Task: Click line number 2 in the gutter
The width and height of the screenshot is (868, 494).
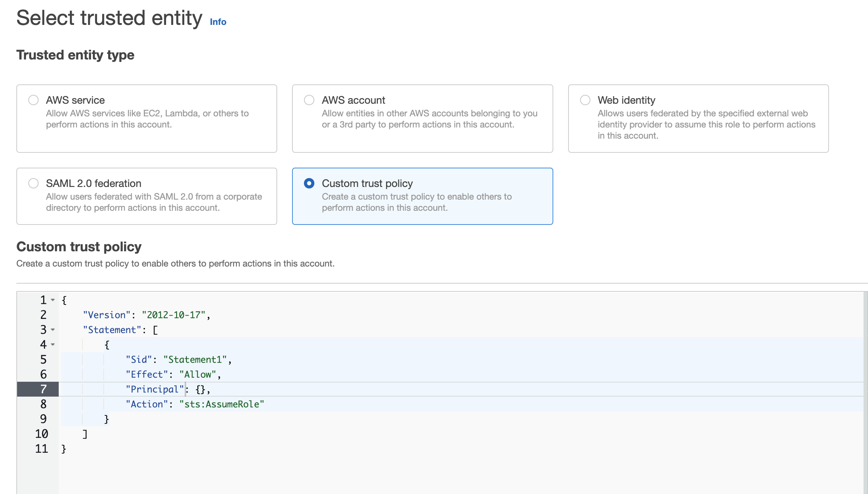Action: (x=43, y=315)
